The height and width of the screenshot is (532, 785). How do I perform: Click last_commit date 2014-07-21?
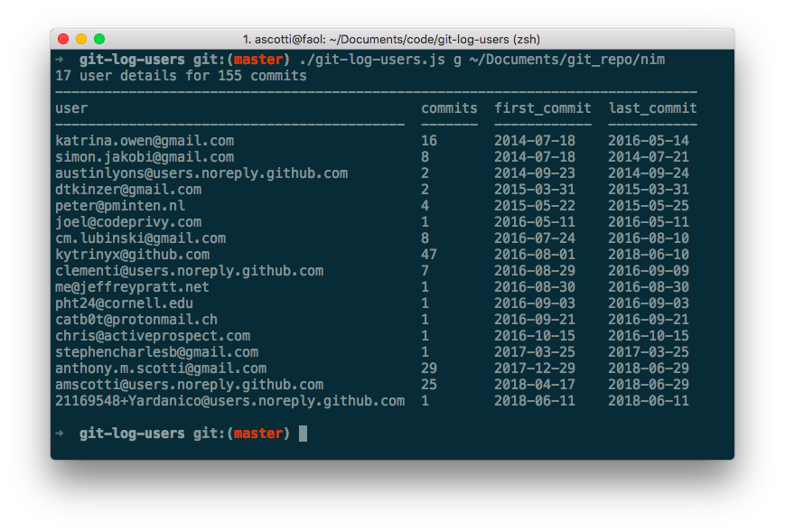[x=649, y=157]
